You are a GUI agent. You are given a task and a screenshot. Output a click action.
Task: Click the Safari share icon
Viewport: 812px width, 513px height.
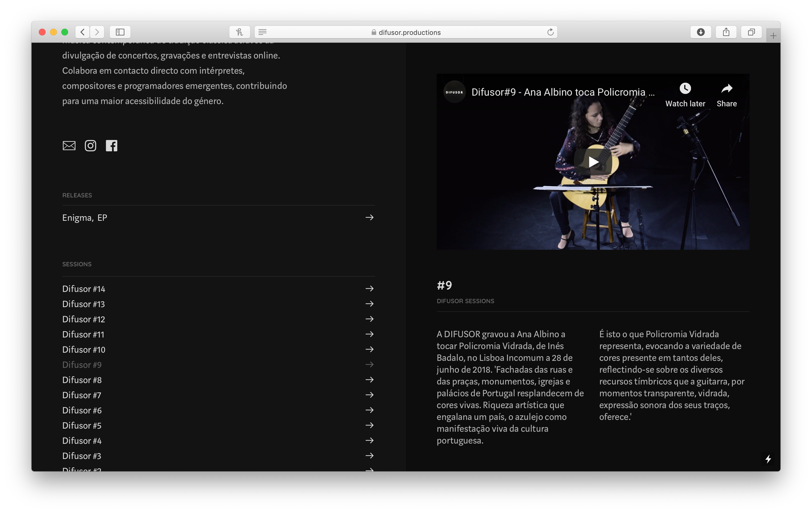click(x=726, y=32)
